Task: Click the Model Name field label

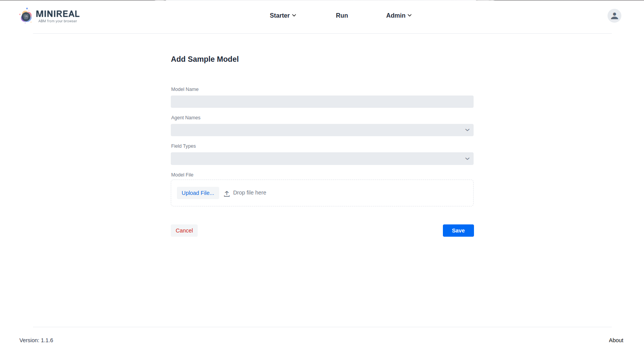Action: coord(185,89)
